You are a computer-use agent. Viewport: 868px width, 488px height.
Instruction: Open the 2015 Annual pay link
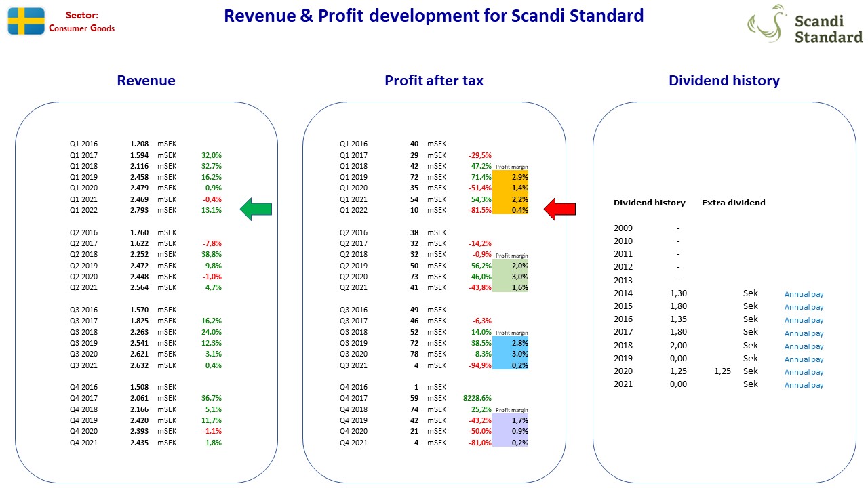(x=804, y=307)
